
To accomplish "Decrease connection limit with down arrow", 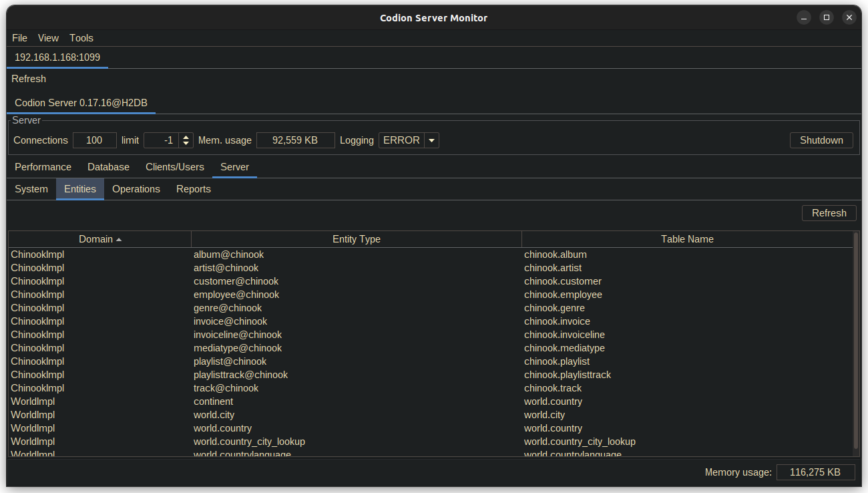I will (186, 144).
